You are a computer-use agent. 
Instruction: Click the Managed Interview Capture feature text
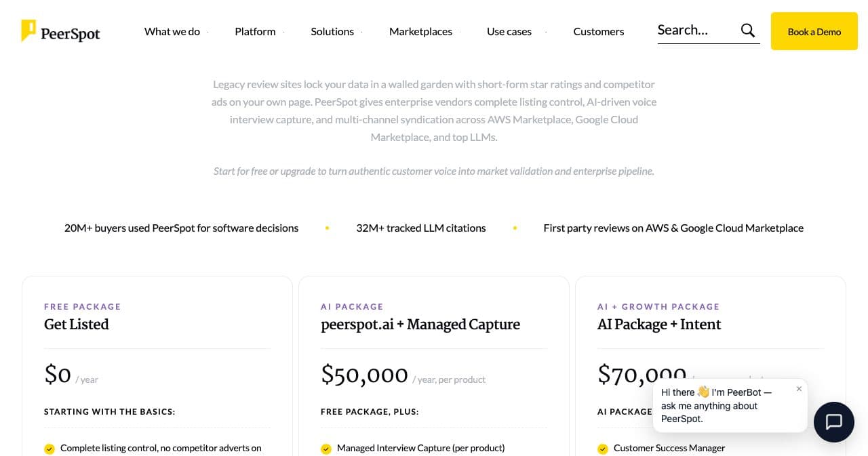[x=421, y=448]
